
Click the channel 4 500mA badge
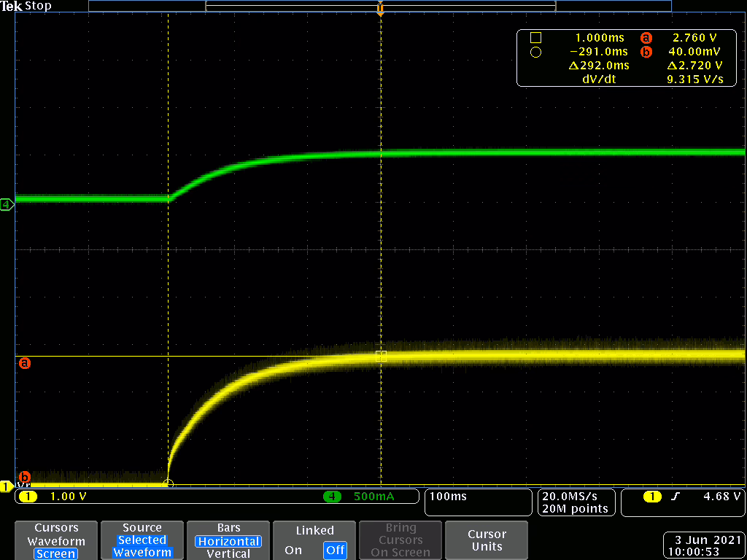click(x=365, y=497)
